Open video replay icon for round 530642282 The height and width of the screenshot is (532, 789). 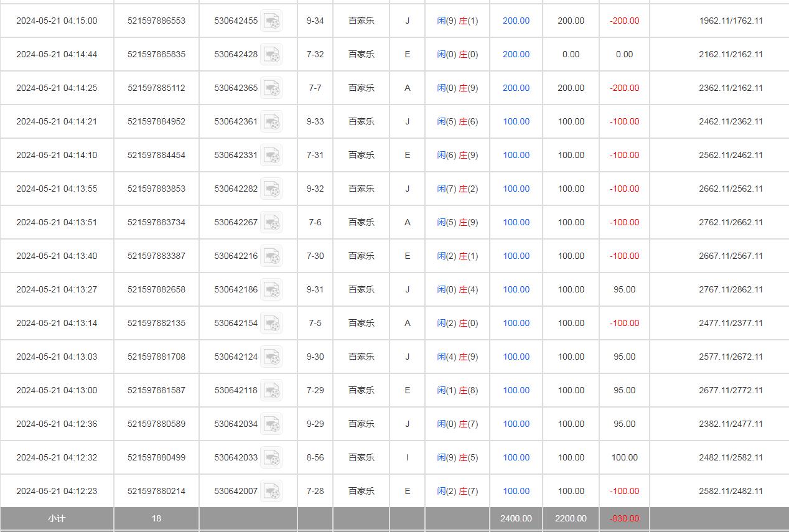click(x=271, y=189)
